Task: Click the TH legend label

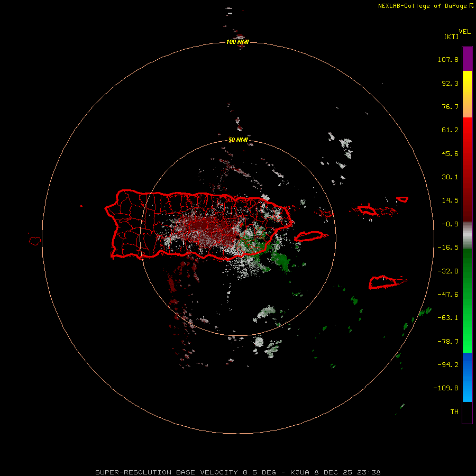Action: [x=454, y=412]
